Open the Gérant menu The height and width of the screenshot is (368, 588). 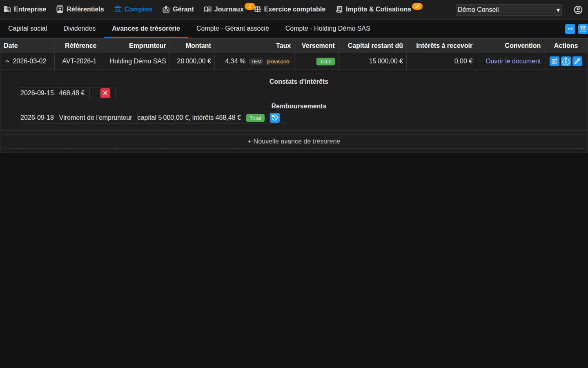(x=178, y=9)
